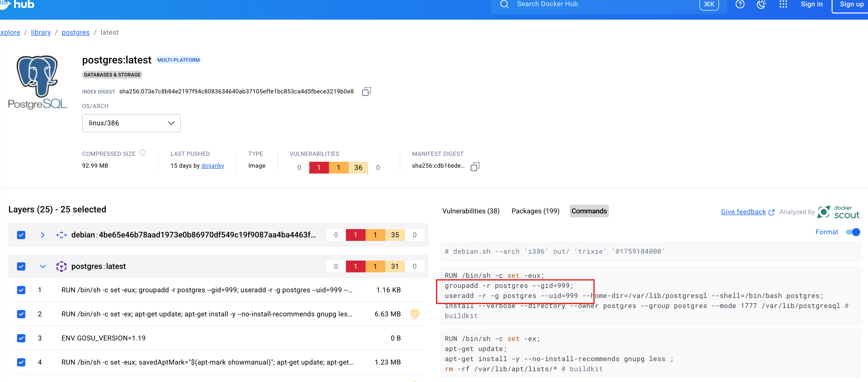
Task: Select layer 1 RUN groupadd row text
Action: click(x=207, y=290)
